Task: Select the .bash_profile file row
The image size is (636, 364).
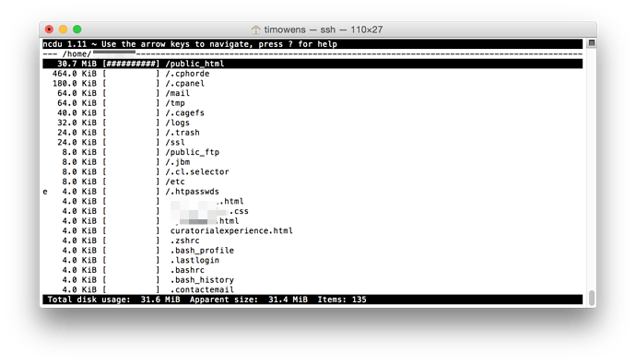Action: tap(312, 251)
